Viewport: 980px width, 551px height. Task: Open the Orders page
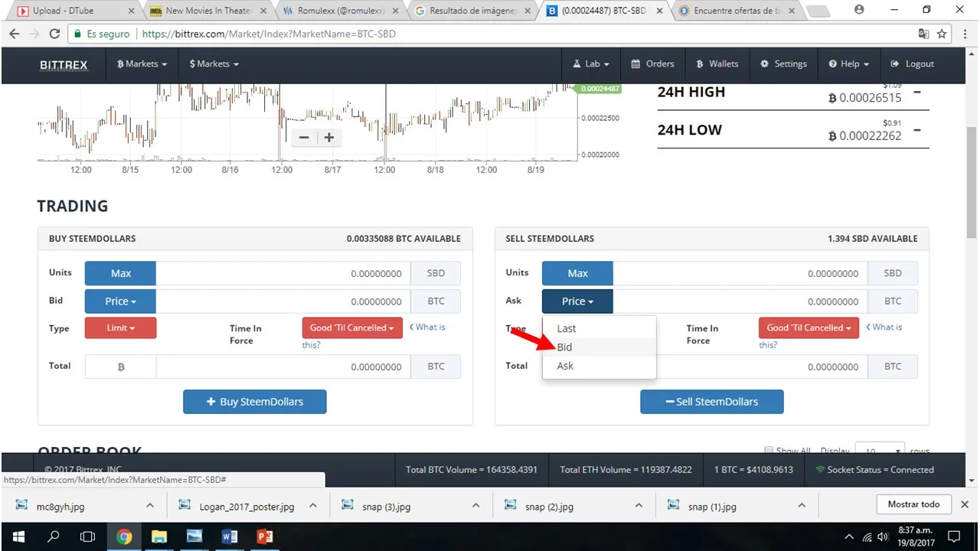(x=652, y=64)
